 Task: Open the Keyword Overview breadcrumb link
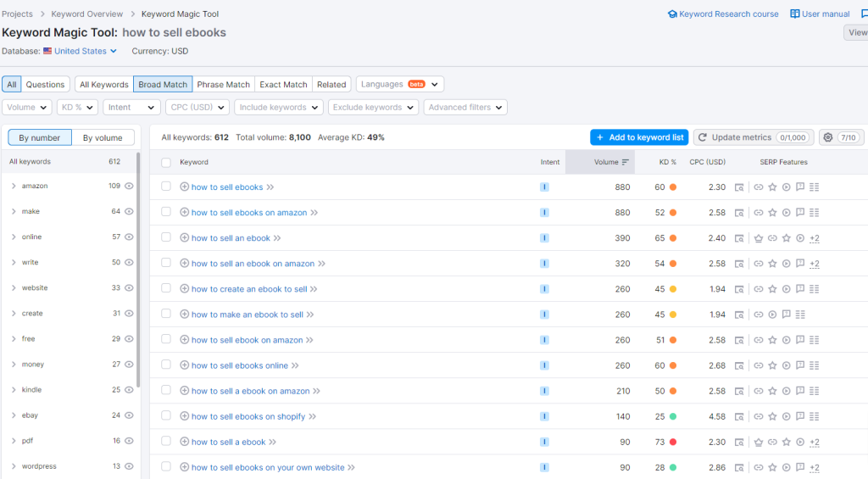point(87,14)
